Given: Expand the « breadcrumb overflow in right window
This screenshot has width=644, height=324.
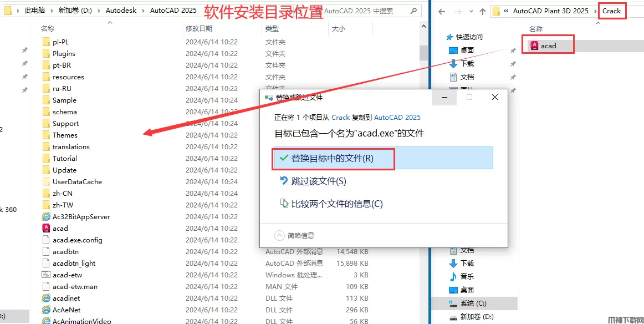Looking at the screenshot, I should tap(506, 11).
